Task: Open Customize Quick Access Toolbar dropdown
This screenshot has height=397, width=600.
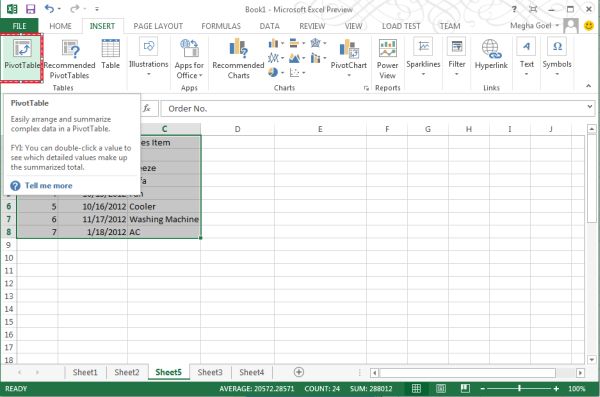Action: pyautogui.click(x=97, y=9)
